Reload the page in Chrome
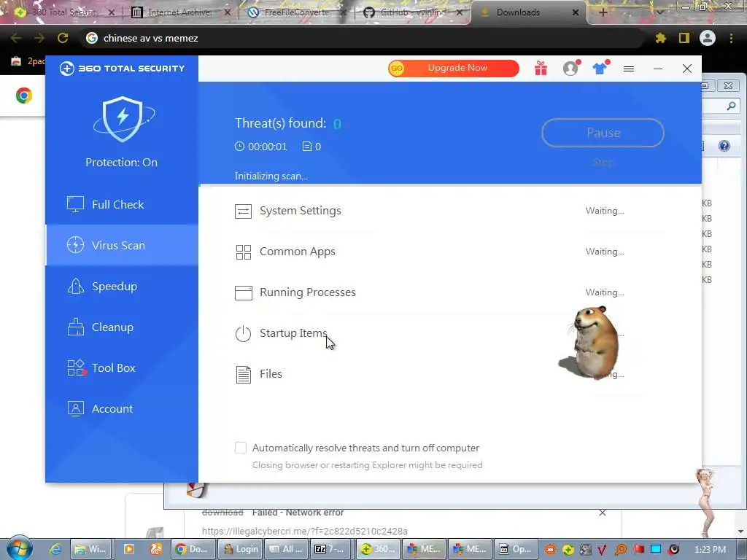 click(x=63, y=38)
